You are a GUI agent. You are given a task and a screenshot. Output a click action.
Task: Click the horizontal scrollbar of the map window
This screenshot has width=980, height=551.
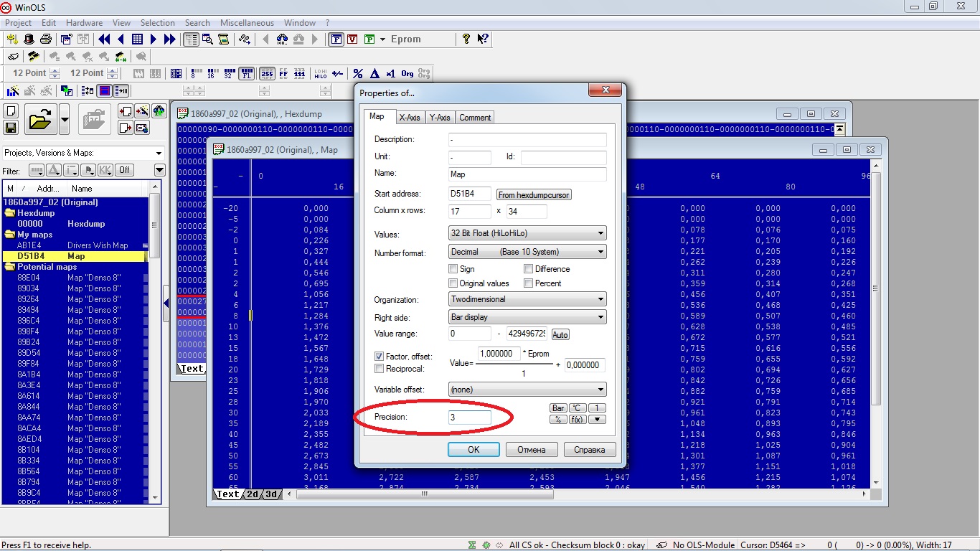pos(423,494)
